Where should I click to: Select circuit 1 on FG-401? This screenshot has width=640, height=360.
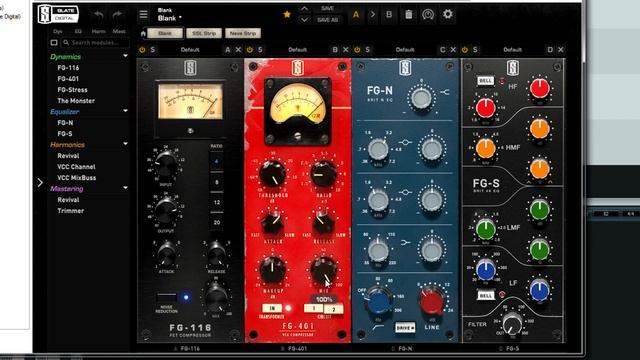313,309
